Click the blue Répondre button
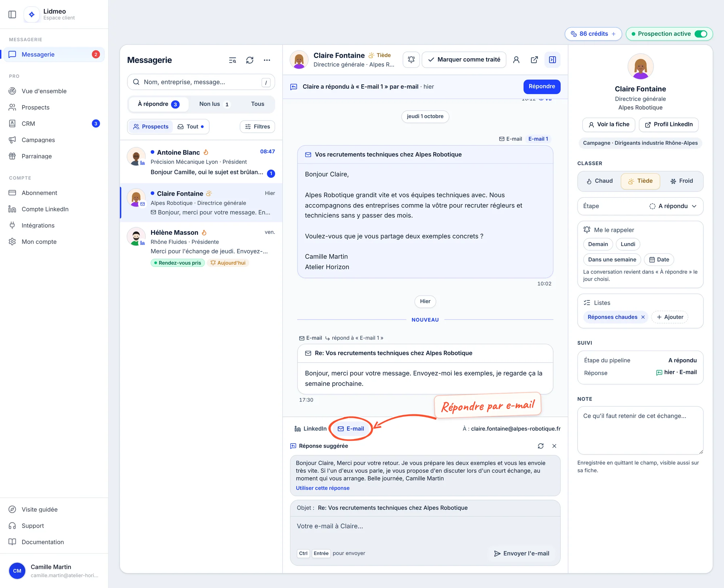Viewport: 724px width, 588px height. pyautogui.click(x=542, y=86)
